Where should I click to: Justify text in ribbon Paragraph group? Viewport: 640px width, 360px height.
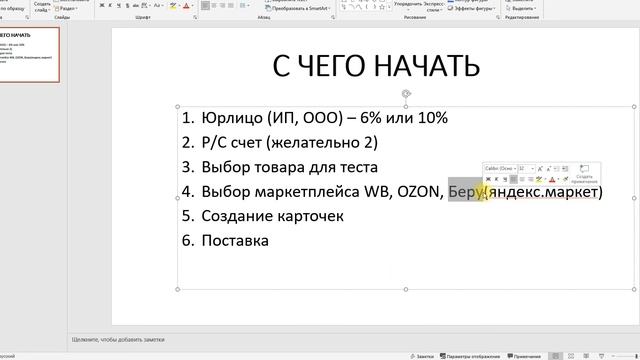231,6
